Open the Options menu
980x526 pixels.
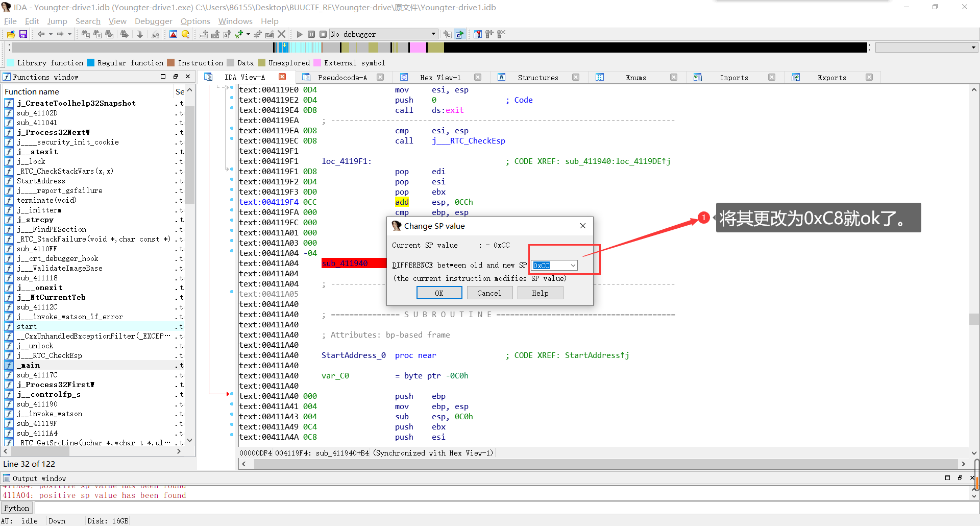[195, 21]
